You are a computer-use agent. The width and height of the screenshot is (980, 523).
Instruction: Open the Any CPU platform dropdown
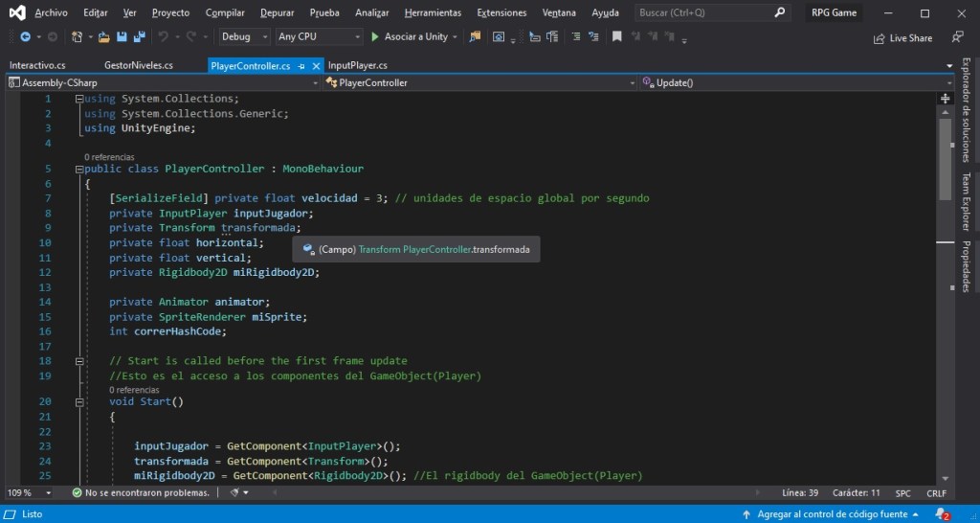(x=319, y=37)
